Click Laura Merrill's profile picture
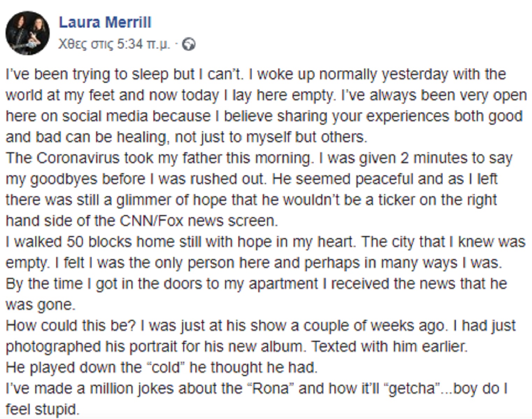 pos(27,33)
